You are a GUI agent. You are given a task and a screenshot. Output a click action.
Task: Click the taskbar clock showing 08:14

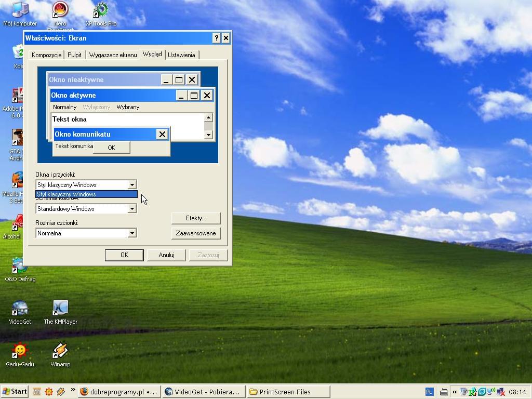point(517,392)
